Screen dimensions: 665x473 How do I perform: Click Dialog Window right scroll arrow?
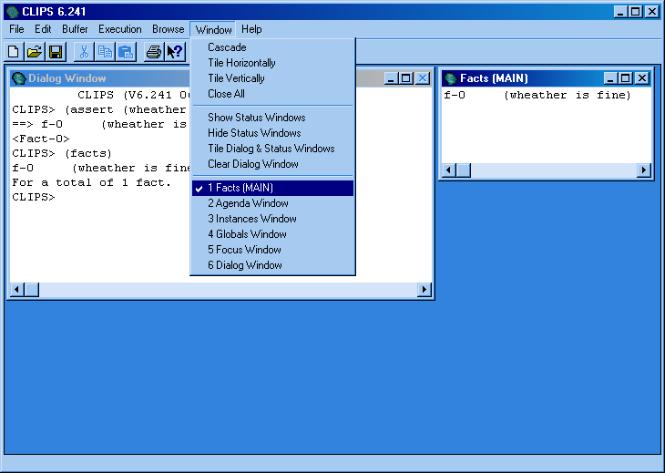(x=425, y=290)
